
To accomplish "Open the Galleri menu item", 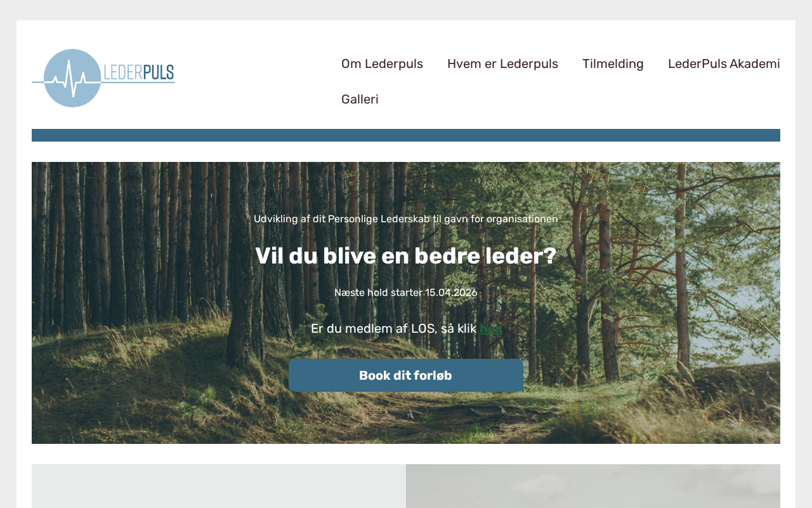I will click(360, 99).
